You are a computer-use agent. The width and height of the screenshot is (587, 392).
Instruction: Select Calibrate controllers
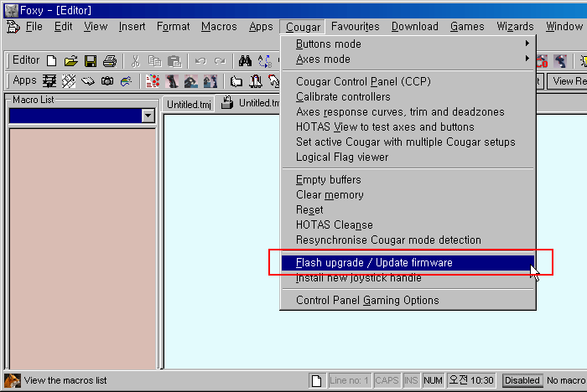click(408, 97)
